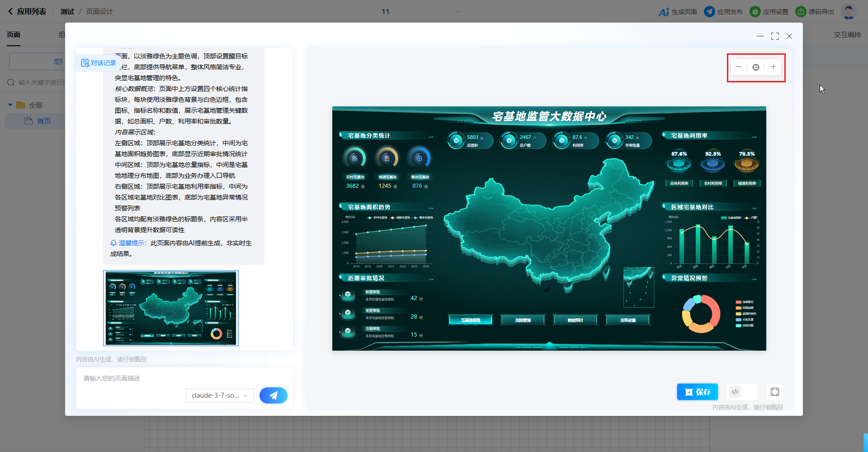Open the claude-3-7-so... model dropdown
The width and height of the screenshot is (868, 452).
tap(220, 395)
